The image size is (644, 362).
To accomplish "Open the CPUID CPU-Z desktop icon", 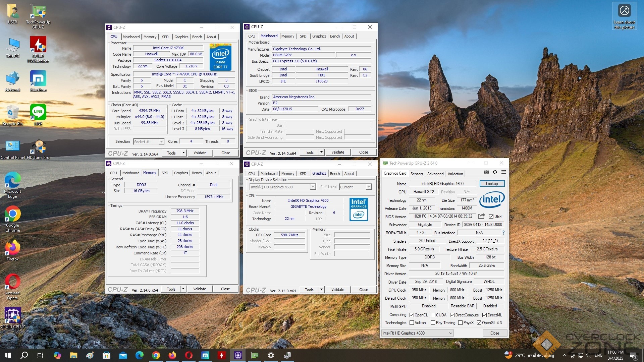I will tap(13, 318).
